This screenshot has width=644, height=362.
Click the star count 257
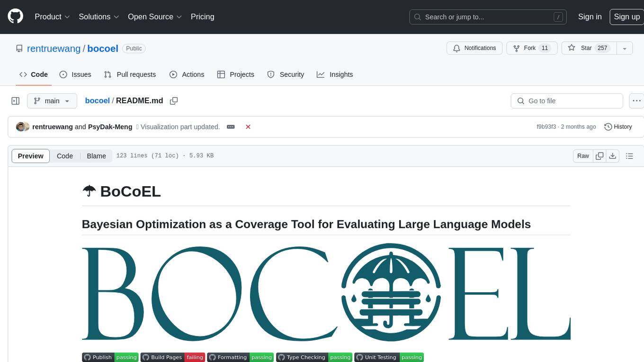[602, 48]
